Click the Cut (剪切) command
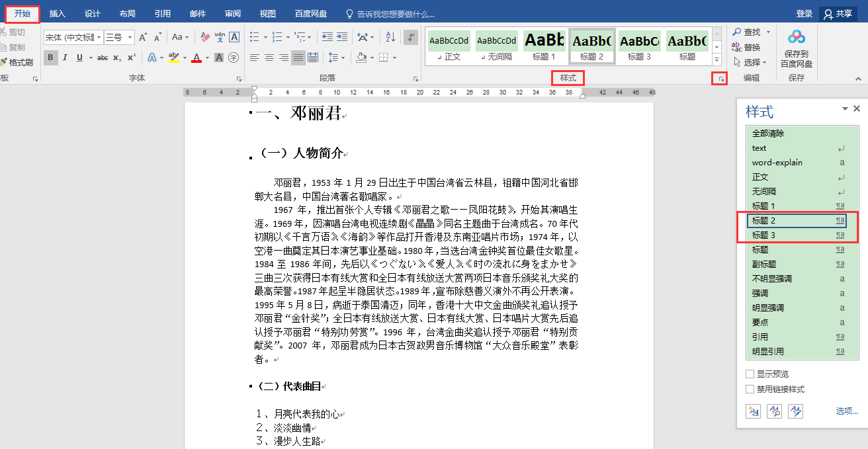The image size is (868, 449). point(13,32)
